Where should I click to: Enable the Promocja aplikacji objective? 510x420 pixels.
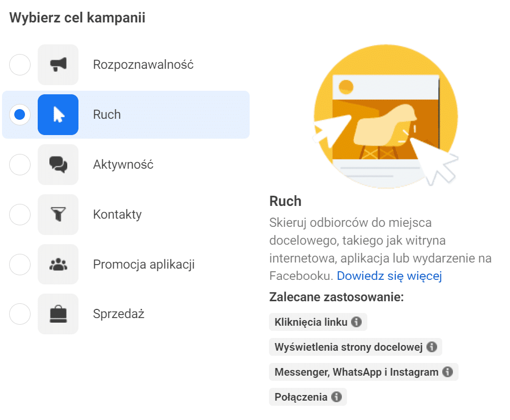pos(19,264)
